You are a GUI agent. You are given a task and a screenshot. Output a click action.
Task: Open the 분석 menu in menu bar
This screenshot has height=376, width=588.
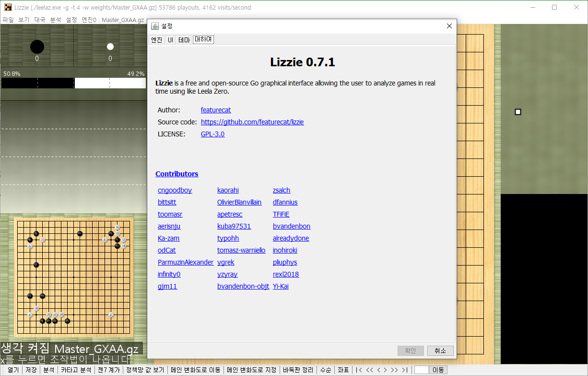pyautogui.click(x=56, y=20)
